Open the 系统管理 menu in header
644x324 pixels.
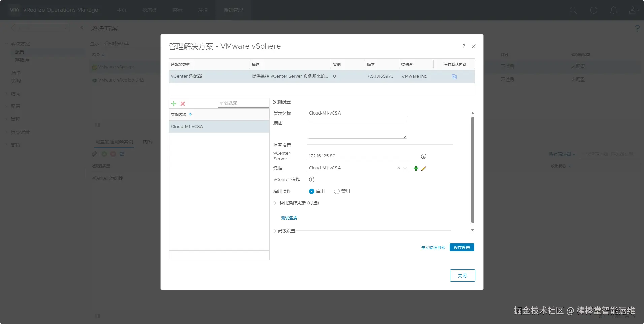point(233,10)
